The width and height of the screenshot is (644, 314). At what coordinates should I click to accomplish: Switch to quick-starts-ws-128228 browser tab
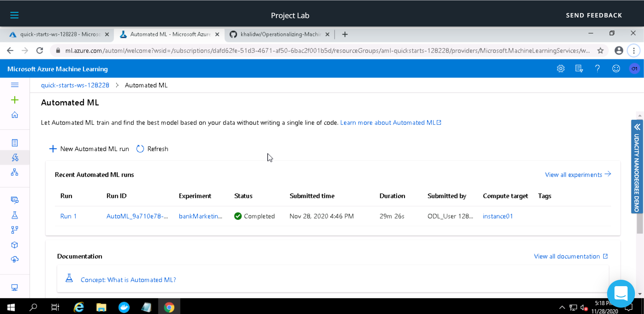(x=60, y=34)
